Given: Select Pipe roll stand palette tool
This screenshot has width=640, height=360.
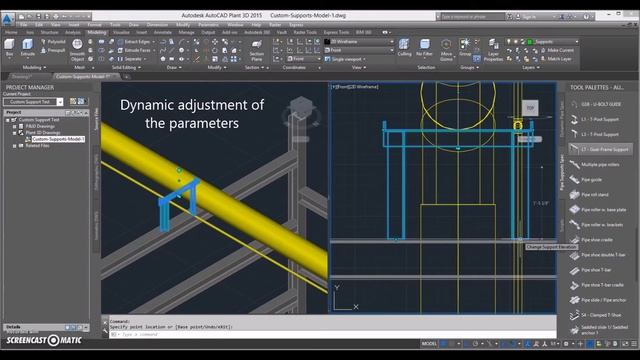Looking at the screenshot, I should pyautogui.click(x=594, y=195).
